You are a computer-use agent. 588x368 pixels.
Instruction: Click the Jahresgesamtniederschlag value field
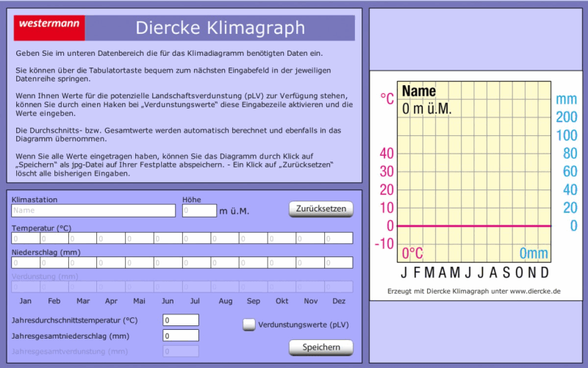click(x=181, y=336)
